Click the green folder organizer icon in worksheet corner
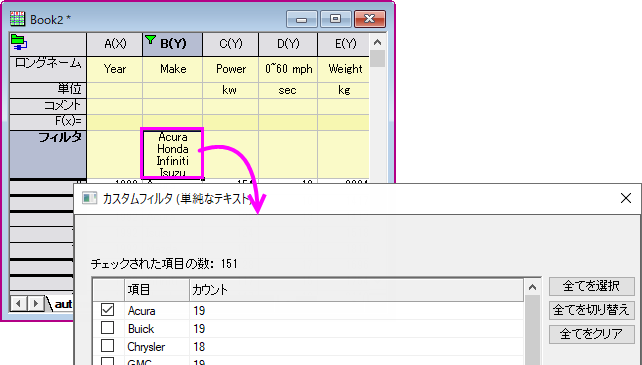 point(19,43)
